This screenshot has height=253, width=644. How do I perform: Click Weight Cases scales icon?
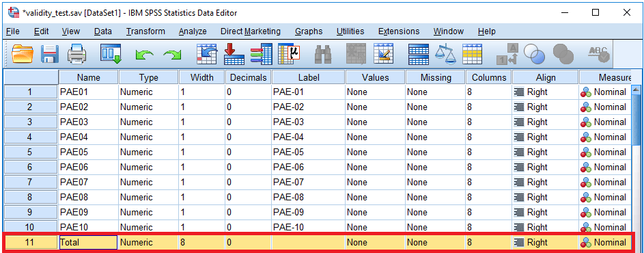[x=445, y=54]
